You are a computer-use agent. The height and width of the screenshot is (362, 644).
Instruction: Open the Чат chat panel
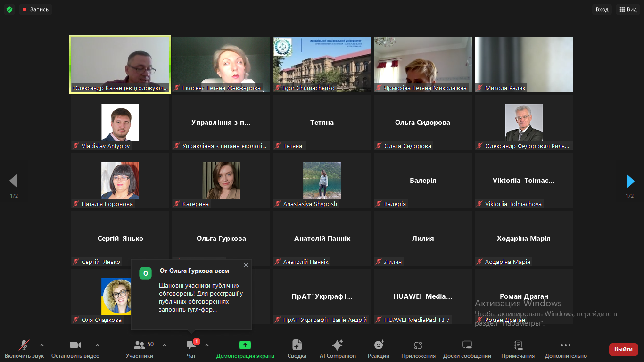(x=191, y=349)
